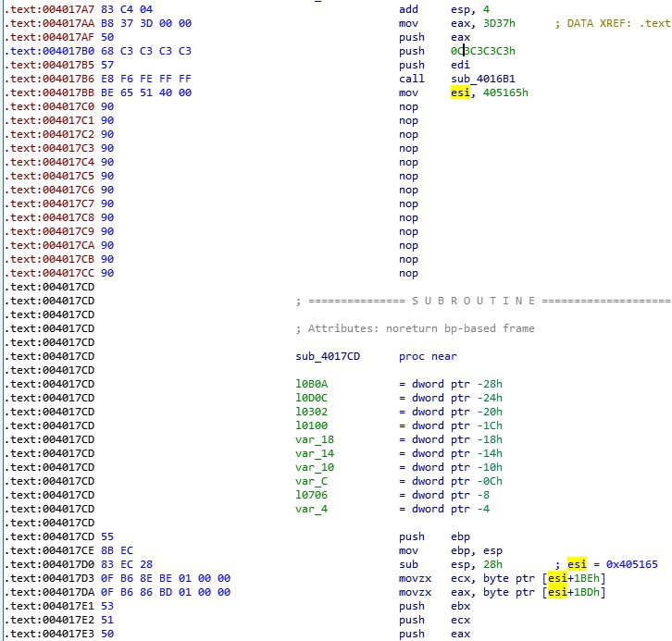Click the nop at address 004017C6
The image size is (672, 641).
point(408,190)
